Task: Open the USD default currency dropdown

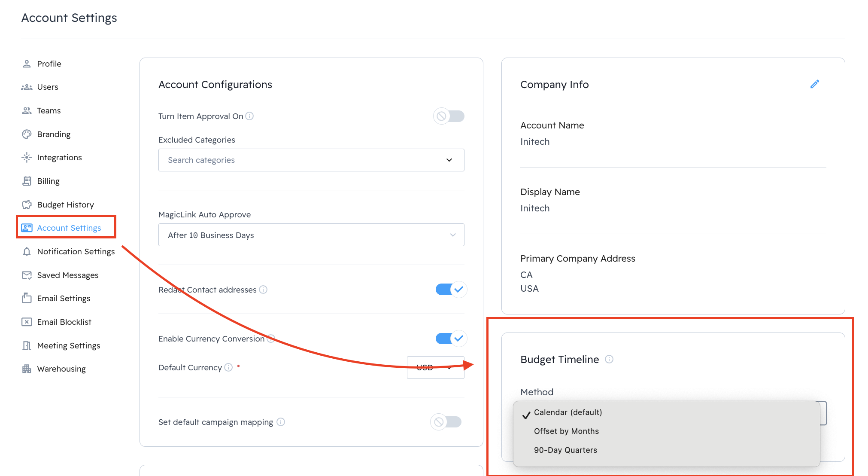Action: [x=435, y=367]
